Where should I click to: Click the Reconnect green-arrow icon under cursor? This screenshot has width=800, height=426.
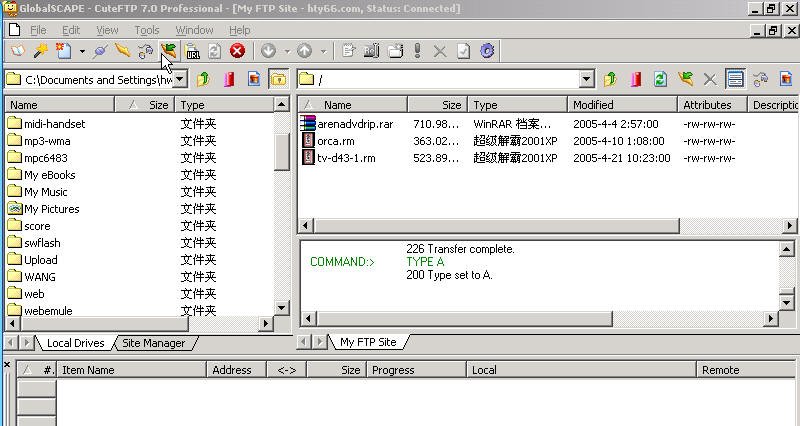coord(168,51)
